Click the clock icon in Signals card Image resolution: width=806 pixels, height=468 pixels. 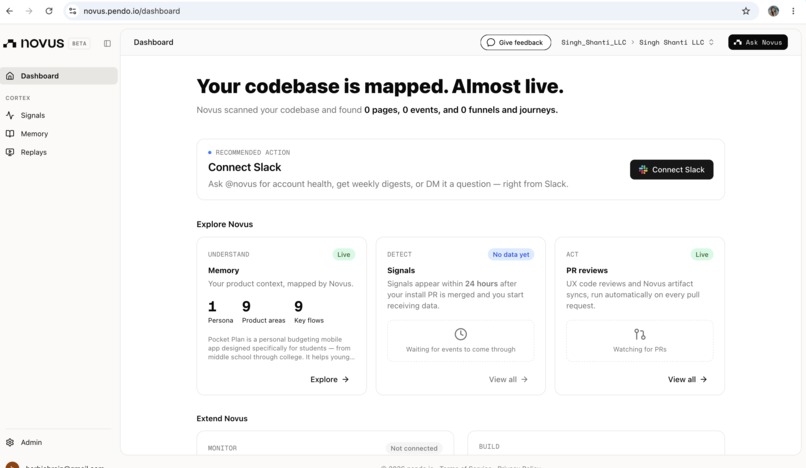point(461,334)
